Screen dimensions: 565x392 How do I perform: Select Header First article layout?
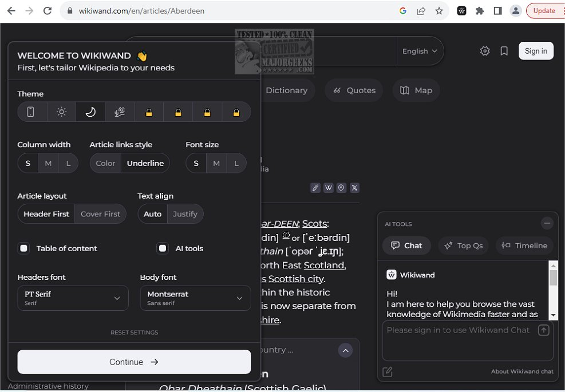pyautogui.click(x=46, y=214)
